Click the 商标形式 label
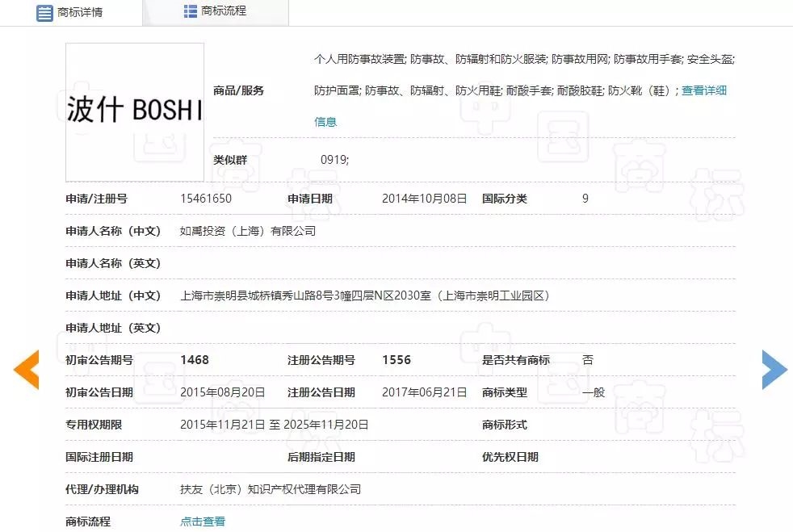The width and height of the screenshot is (793, 532). click(505, 425)
